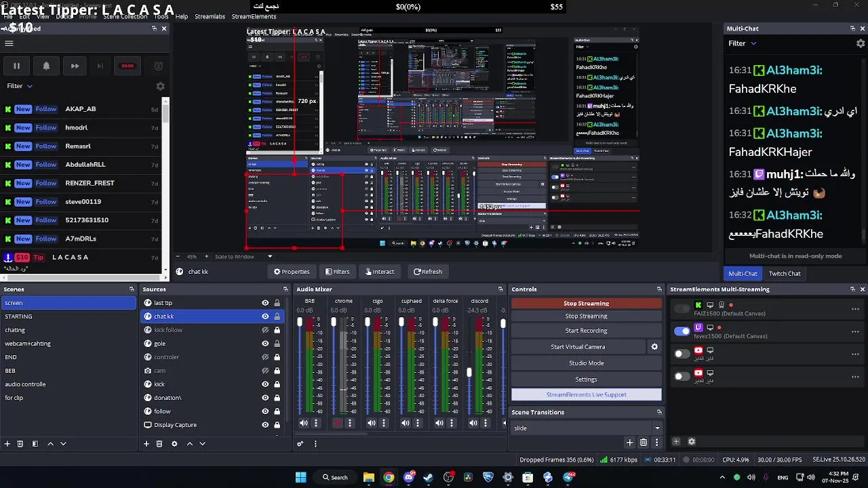Adjust the cuphaed volume fader
This screenshot has height=488, width=868.
(x=401, y=323)
